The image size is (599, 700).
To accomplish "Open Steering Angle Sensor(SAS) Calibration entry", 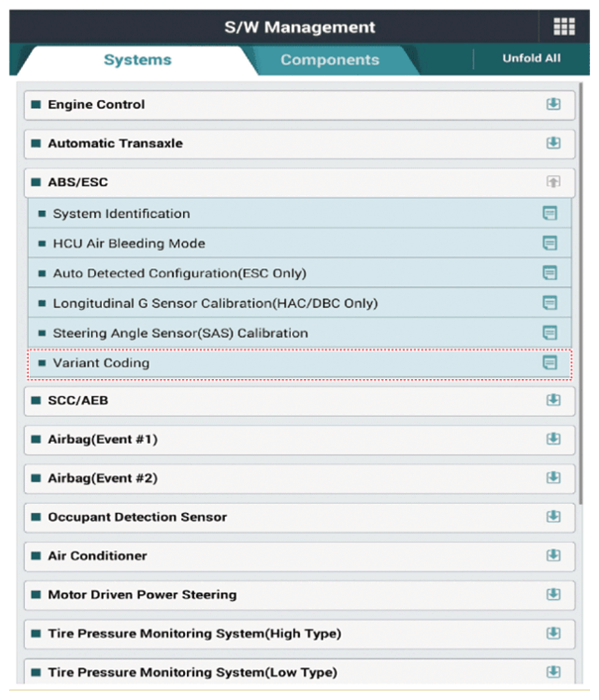I will (x=180, y=333).
